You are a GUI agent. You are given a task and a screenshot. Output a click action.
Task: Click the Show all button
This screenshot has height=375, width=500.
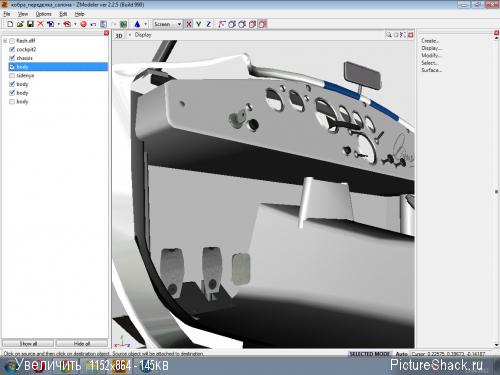28,343
